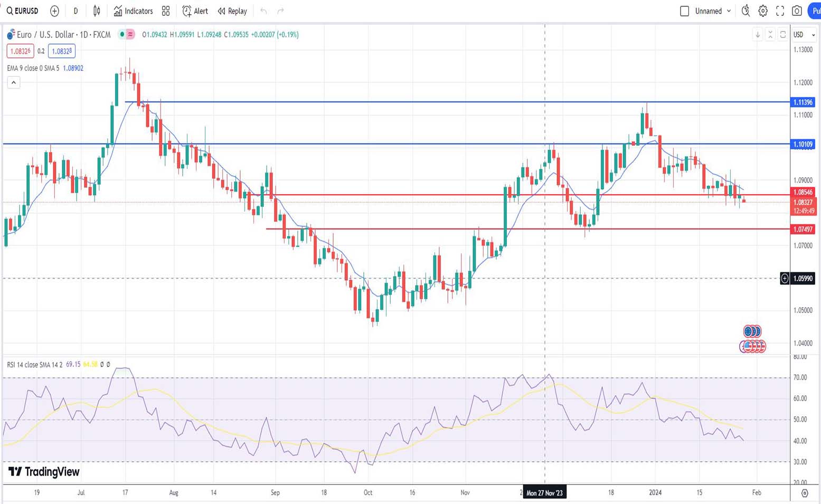Viewport: 821px width, 504px height.
Task: Open time axis settings at bottom right
Action: click(805, 493)
